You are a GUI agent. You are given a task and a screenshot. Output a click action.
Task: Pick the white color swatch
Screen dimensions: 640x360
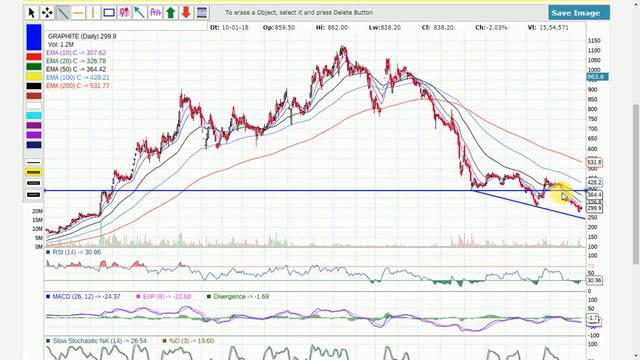point(34,106)
